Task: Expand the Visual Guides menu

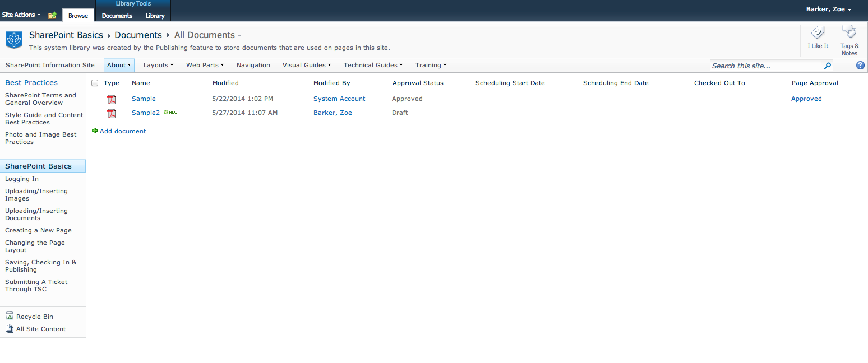Action: tap(307, 65)
